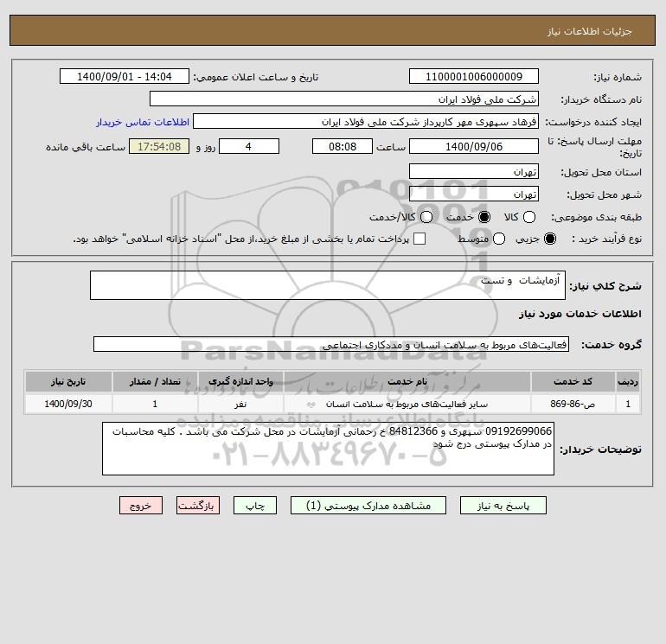The width and height of the screenshot is (666, 644).
Task: Click the service group field
Action: pyautogui.click(x=331, y=344)
